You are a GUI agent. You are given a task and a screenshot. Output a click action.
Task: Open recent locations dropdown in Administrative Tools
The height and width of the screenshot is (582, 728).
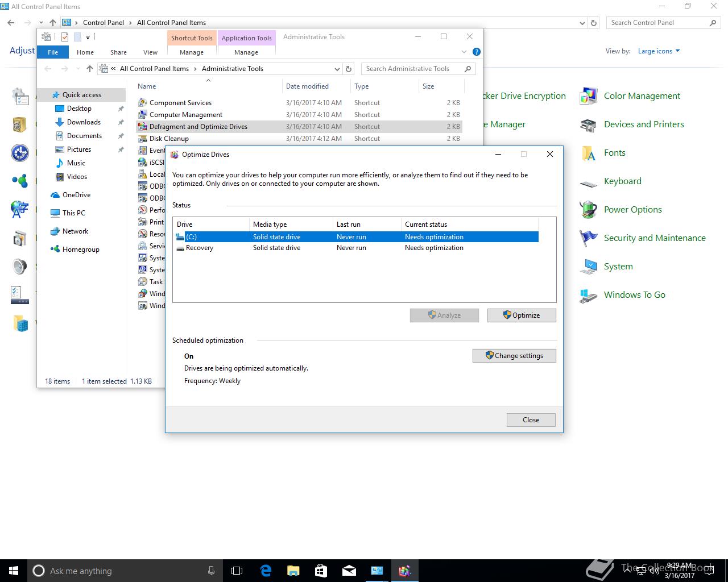(x=77, y=69)
